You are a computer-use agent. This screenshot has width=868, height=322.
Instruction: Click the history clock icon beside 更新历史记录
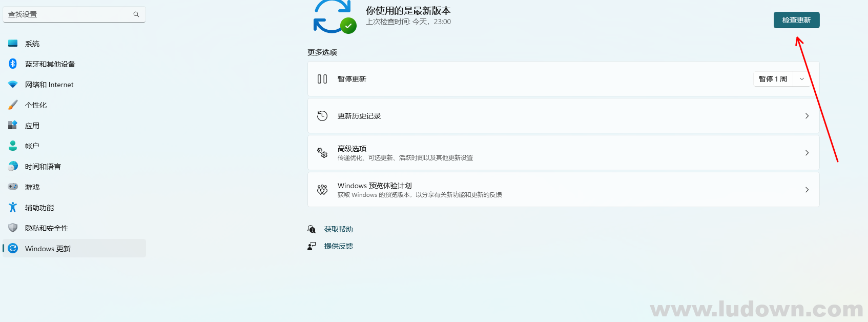322,116
